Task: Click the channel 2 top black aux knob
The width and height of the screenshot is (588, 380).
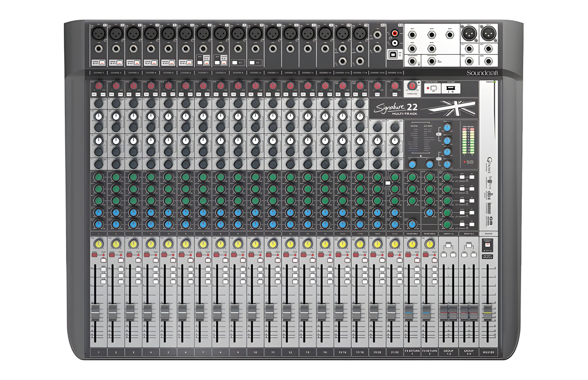Action: pyautogui.click(x=116, y=103)
